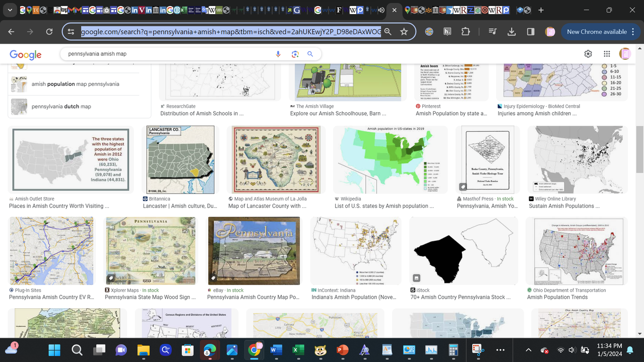Click the Google voice search microphone icon
Viewport: 644px width, 362px height.
click(x=278, y=54)
